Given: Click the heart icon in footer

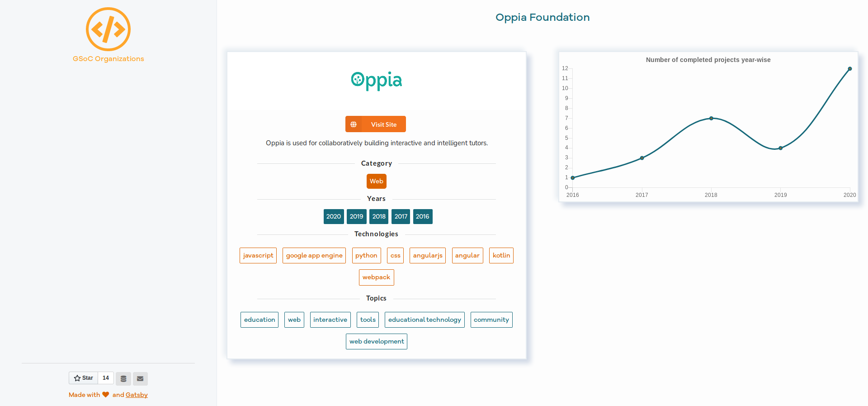Looking at the screenshot, I should pos(106,395).
